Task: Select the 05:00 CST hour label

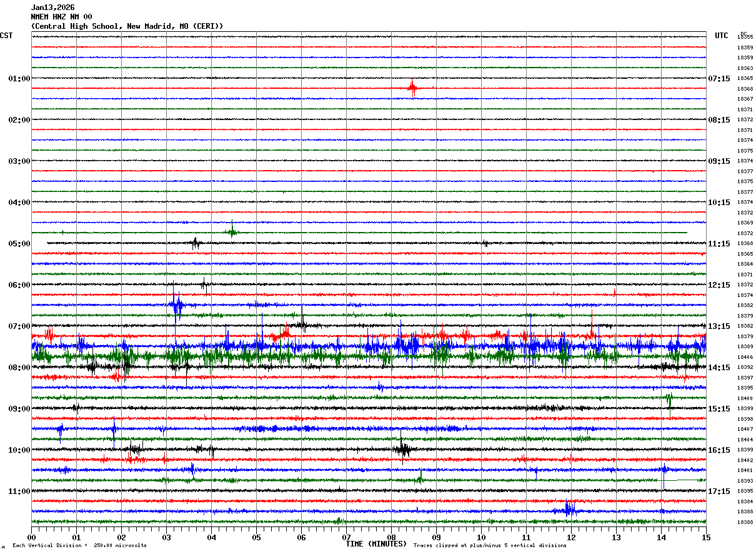Action: [19, 244]
